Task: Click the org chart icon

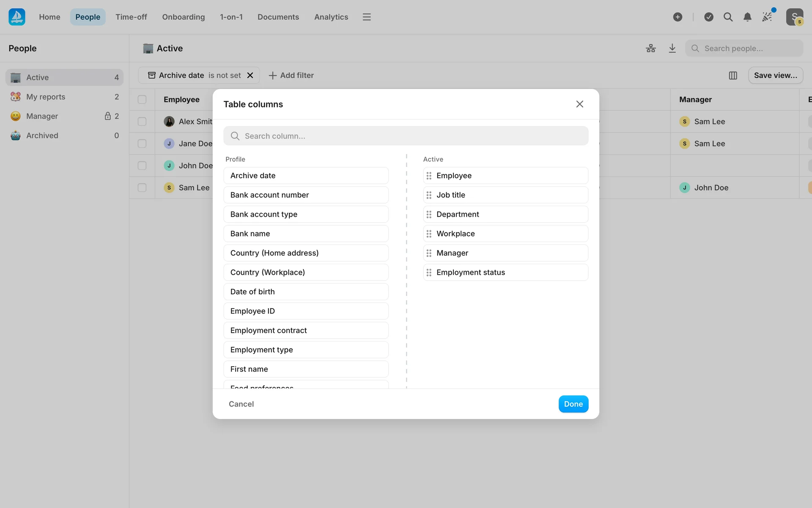Action: pyautogui.click(x=651, y=48)
